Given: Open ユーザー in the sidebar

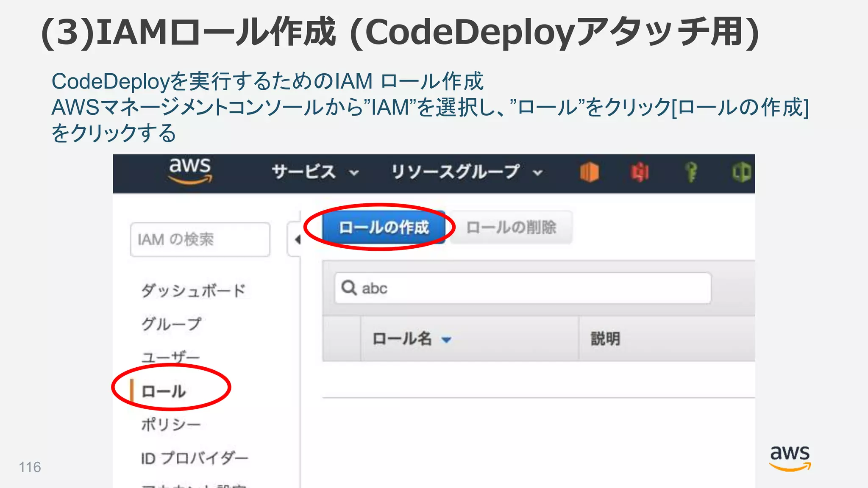Looking at the screenshot, I should click(x=170, y=357).
